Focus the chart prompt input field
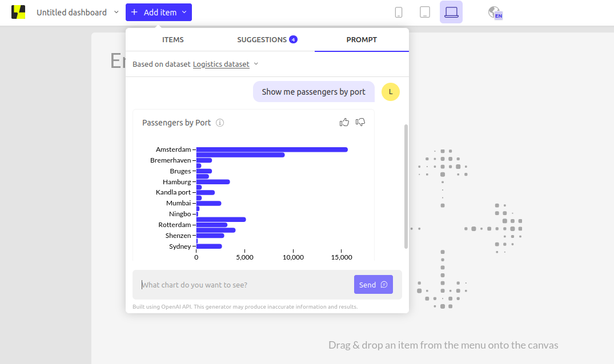The width and height of the screenshot is (614, 364). (246, 285)
